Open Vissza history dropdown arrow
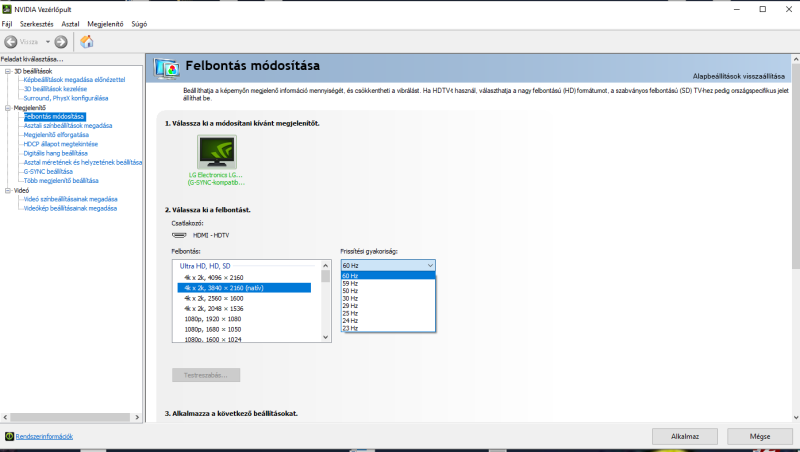800x452 pixels. [x=47, y=42]
